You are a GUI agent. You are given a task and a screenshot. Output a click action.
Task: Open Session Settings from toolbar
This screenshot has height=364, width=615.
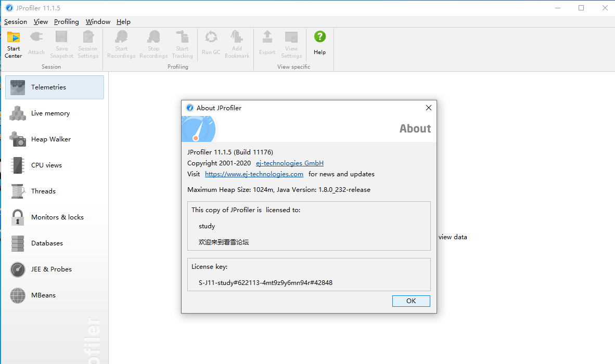[x=88, y=45]
